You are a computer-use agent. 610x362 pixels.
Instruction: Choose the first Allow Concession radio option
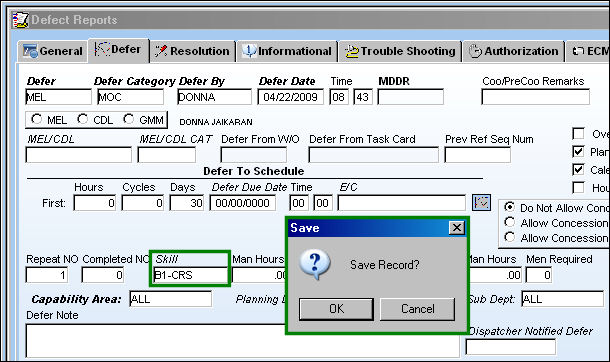pyautogui.click(x=510, y=222)
